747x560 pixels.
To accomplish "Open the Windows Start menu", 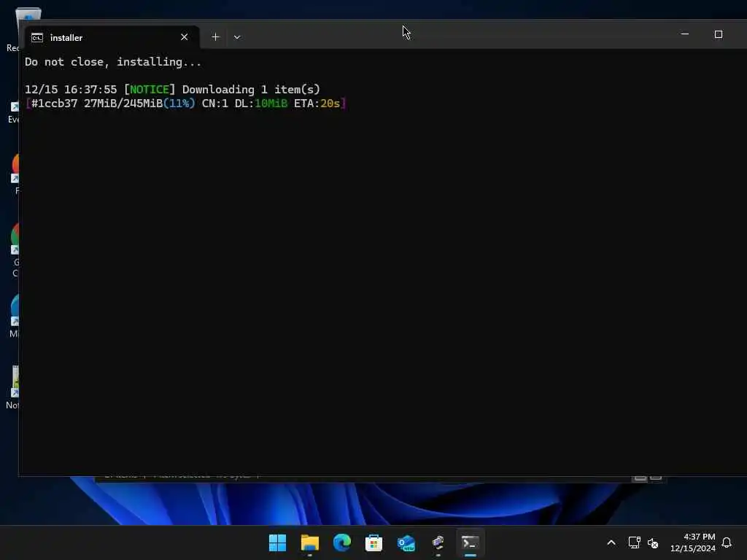I will point(277,542).
